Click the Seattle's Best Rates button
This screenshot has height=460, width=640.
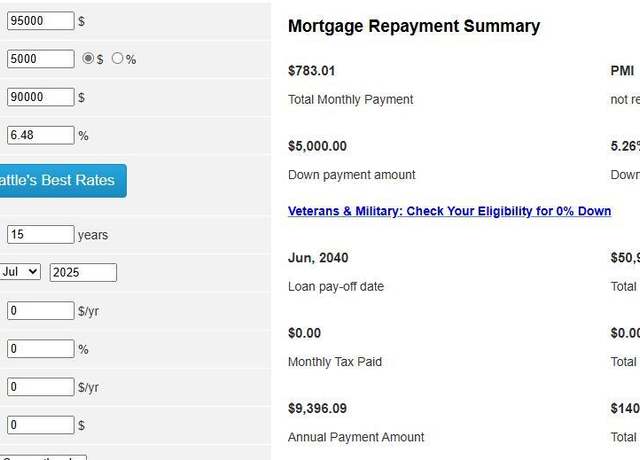coord(62,181)
